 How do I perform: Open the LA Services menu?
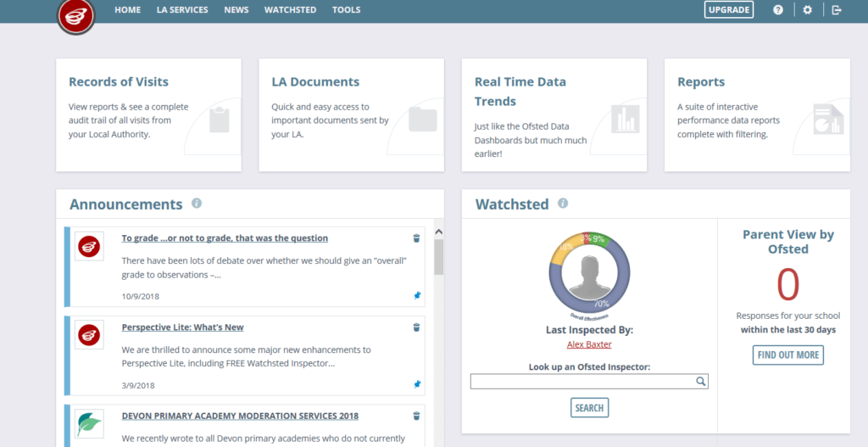click(182, 10)
